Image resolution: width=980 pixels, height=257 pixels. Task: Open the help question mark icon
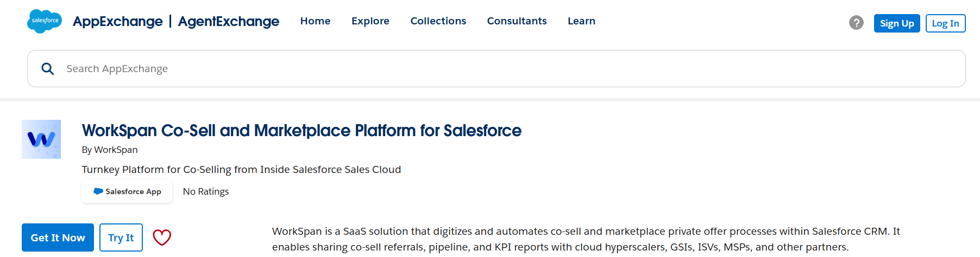(856, 23)
